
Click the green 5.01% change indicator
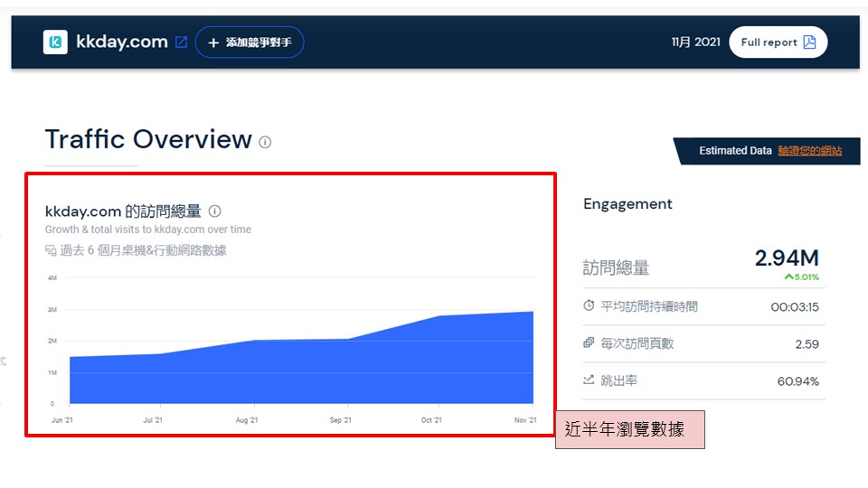[802, 277]
